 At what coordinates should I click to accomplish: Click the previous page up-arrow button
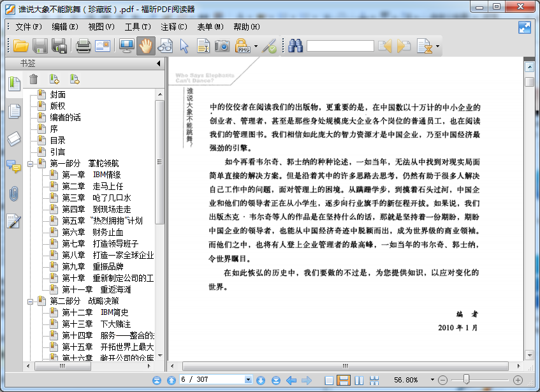coord(171,381)
